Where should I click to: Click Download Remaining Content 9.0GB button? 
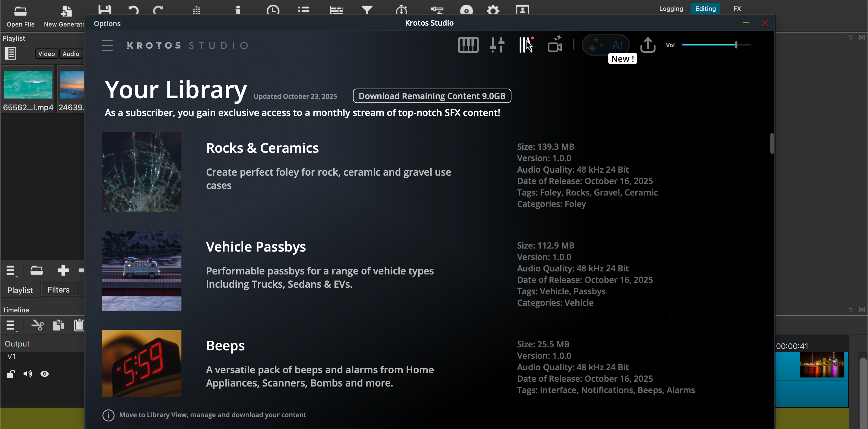(432, 96)
